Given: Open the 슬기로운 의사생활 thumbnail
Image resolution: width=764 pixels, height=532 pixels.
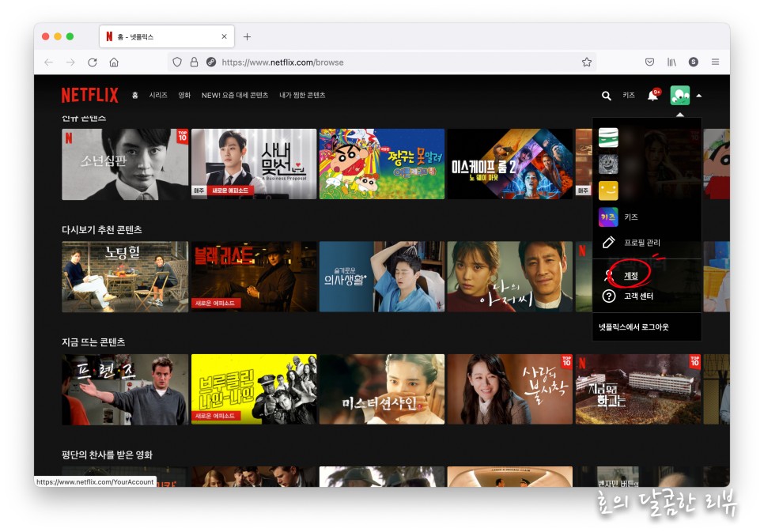Looking at the screenshot, I should [382, 277].
